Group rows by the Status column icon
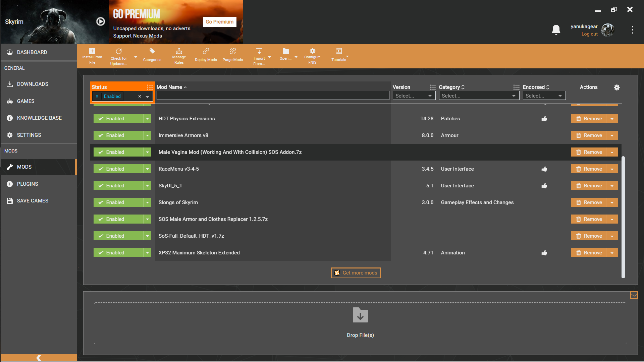 (x=150, y=87)
